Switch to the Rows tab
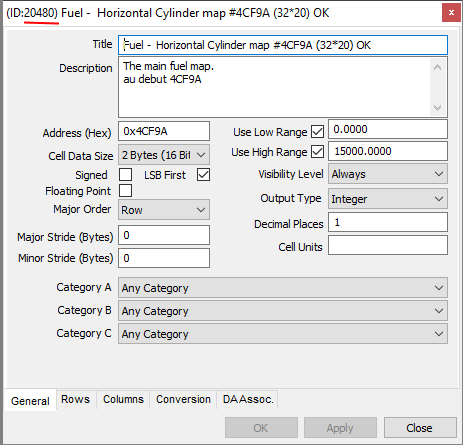The image size is (463, 445). 76,399
